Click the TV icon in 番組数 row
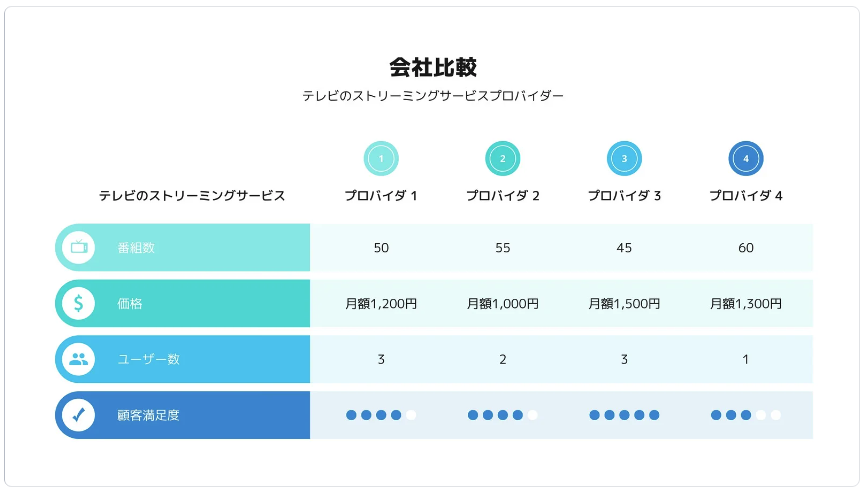This screenshot has height=492, width=866. point(79,247)
